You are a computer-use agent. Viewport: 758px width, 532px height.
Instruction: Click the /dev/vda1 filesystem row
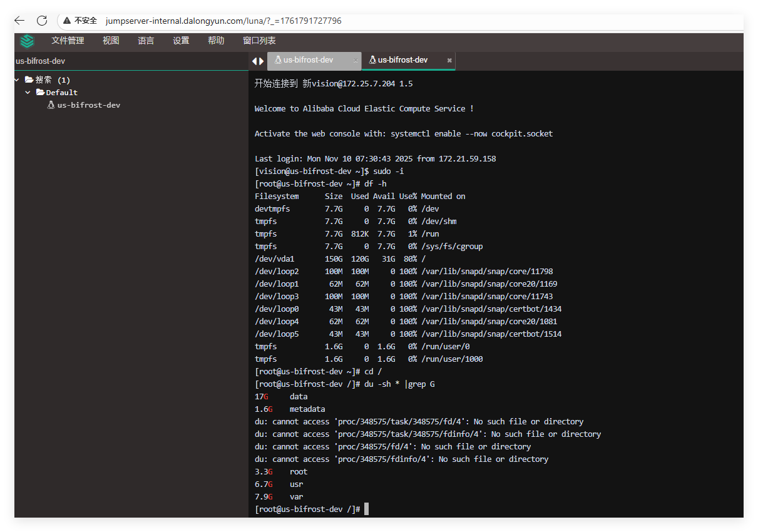tap(341, 259)
